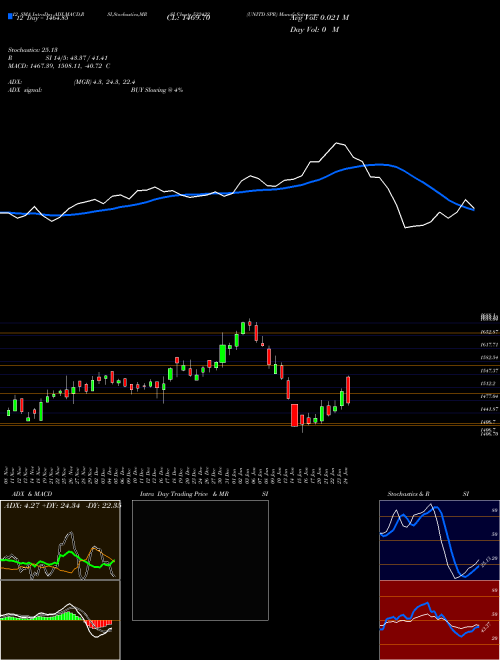Click the 'Stochastics & R' panel title
The width and height of the screenshot is (500, 660).
(x=409, y=494)
